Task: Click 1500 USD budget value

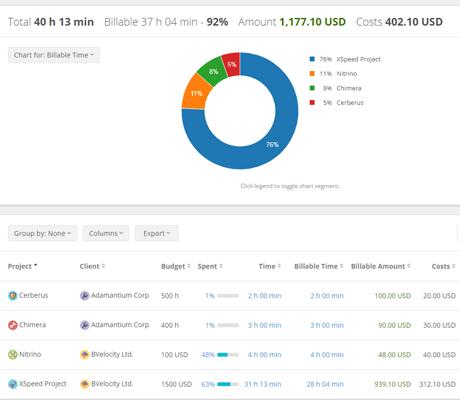Action: click(x=176, y=384)
